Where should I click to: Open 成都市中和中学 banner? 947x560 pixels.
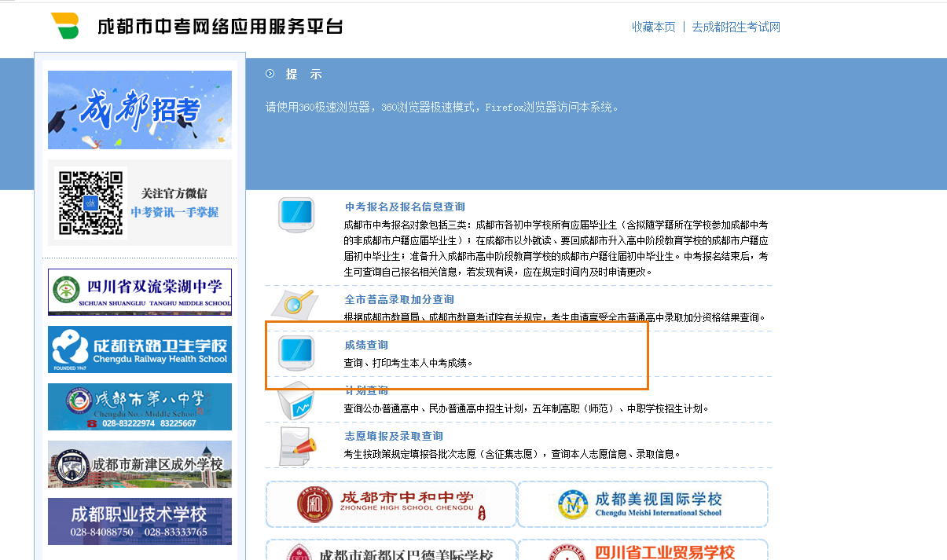coord(391,504)
